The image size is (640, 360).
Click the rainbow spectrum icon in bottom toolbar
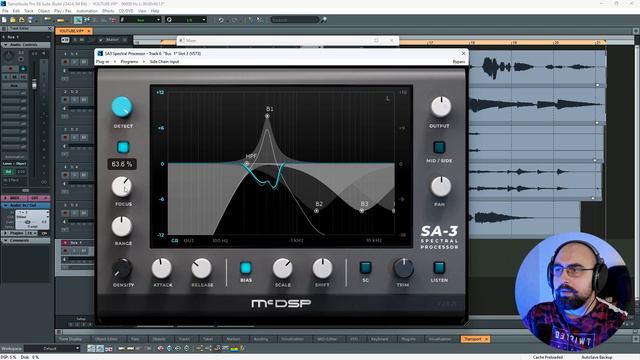(234, 349)
